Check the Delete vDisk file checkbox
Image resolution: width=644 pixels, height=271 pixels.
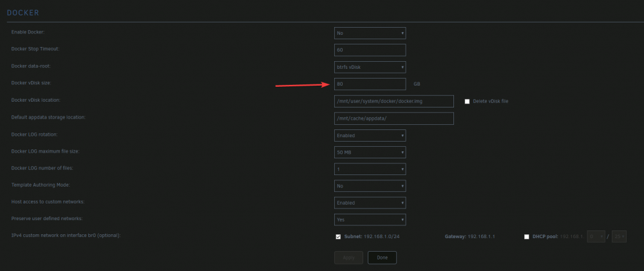click(467, 102)
